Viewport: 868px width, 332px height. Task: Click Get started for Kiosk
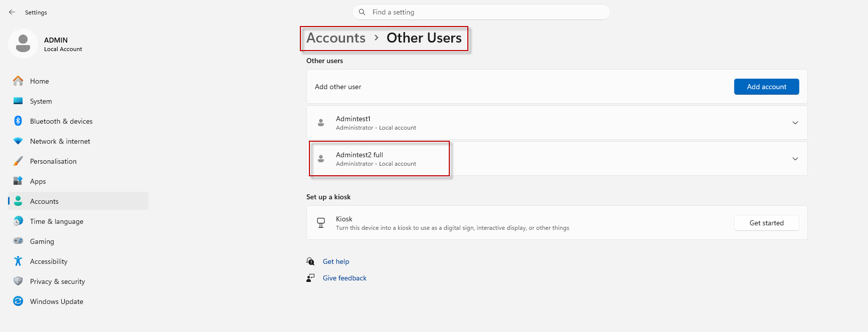766,223
